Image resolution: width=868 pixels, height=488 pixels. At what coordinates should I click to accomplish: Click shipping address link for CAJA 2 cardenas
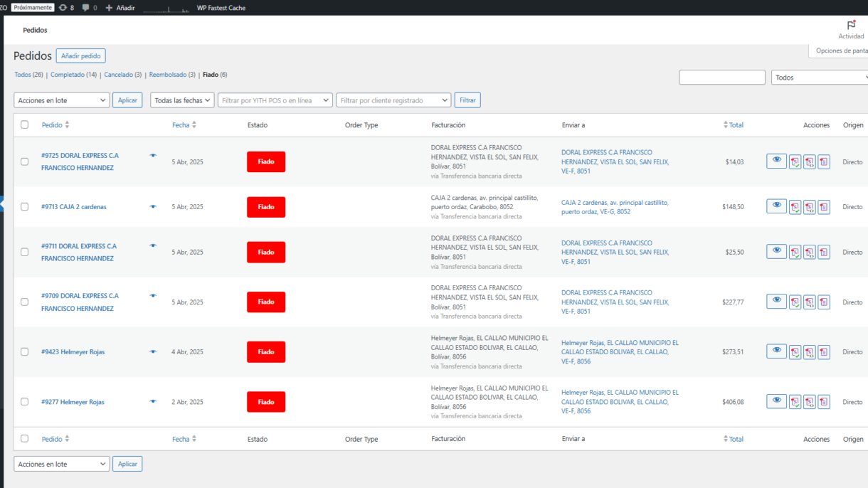[615, 207]
